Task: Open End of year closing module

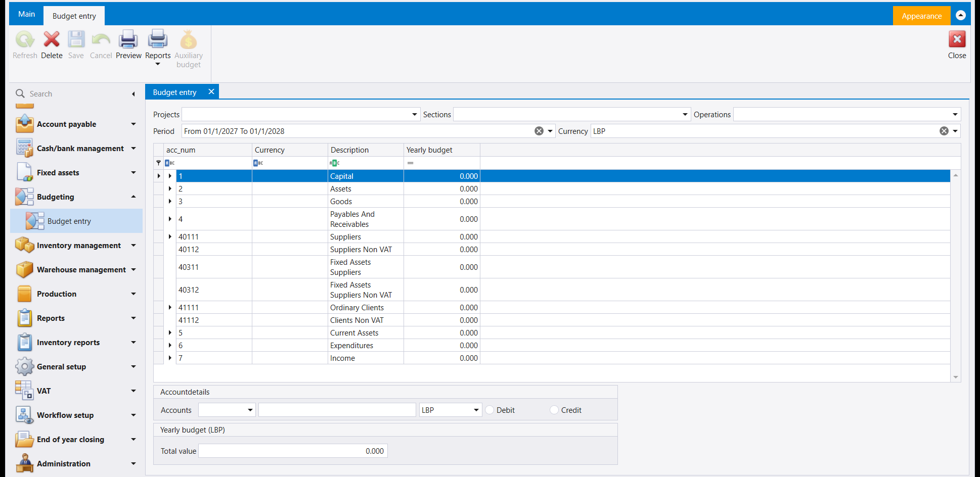Action: tap(76, 440)
